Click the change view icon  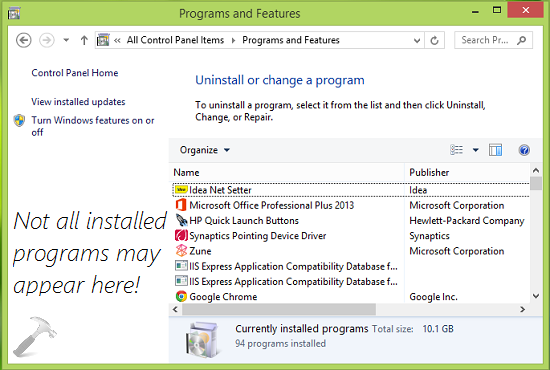point(456,150)
